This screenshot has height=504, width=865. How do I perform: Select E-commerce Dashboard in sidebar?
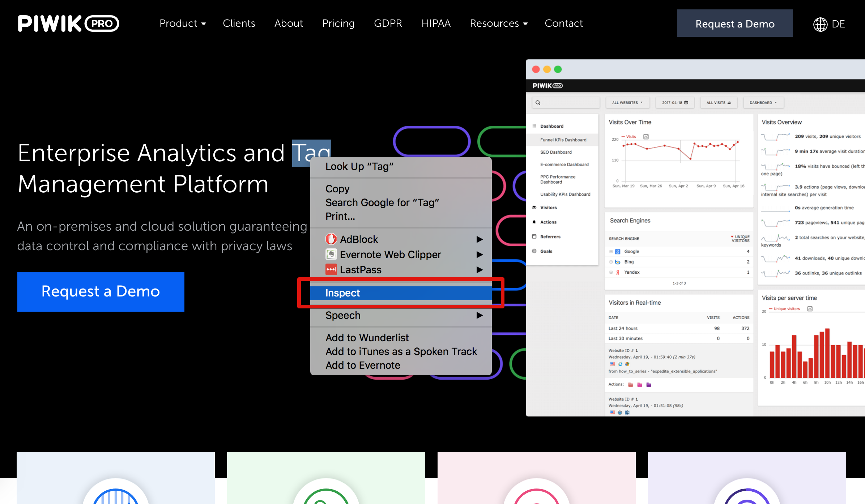[x=564, y=165]
